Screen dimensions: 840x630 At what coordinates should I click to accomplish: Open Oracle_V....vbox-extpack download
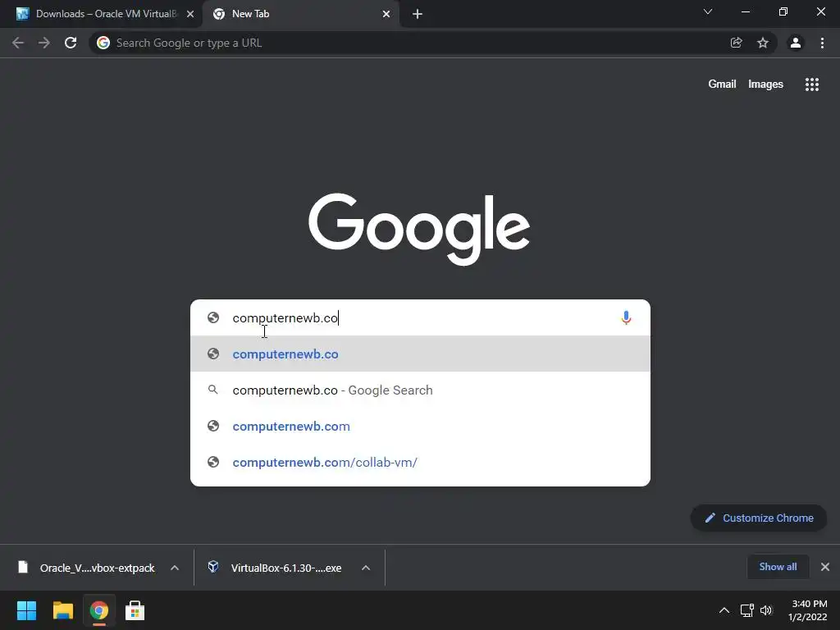[x=97, y=568]
